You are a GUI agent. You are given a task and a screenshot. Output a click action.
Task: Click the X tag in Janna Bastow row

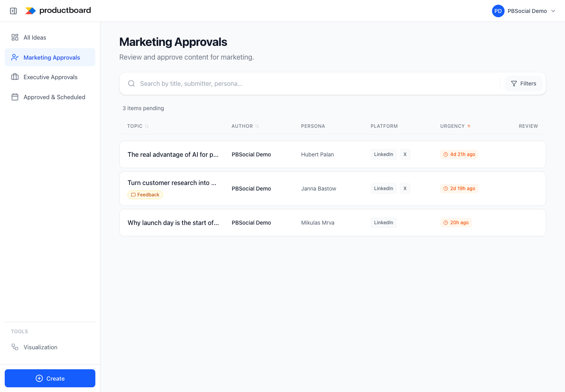[405, 189]
